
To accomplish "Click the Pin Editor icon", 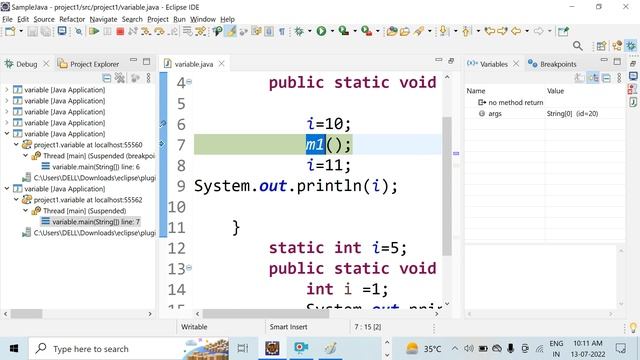I will pyautogui.click(x=563, y=31).
